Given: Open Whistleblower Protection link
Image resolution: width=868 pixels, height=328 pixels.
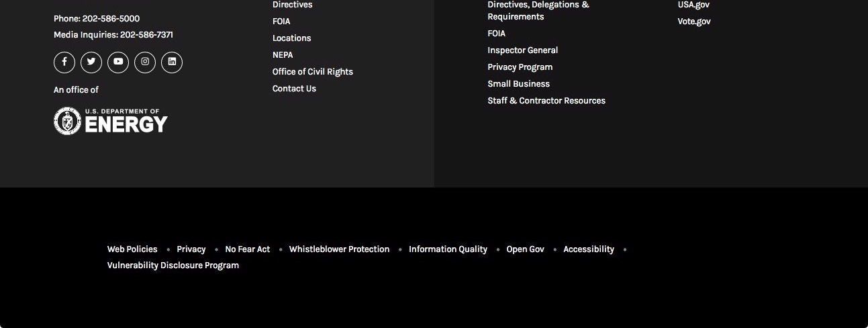Looking at the screenshot, I should point(339,249).
